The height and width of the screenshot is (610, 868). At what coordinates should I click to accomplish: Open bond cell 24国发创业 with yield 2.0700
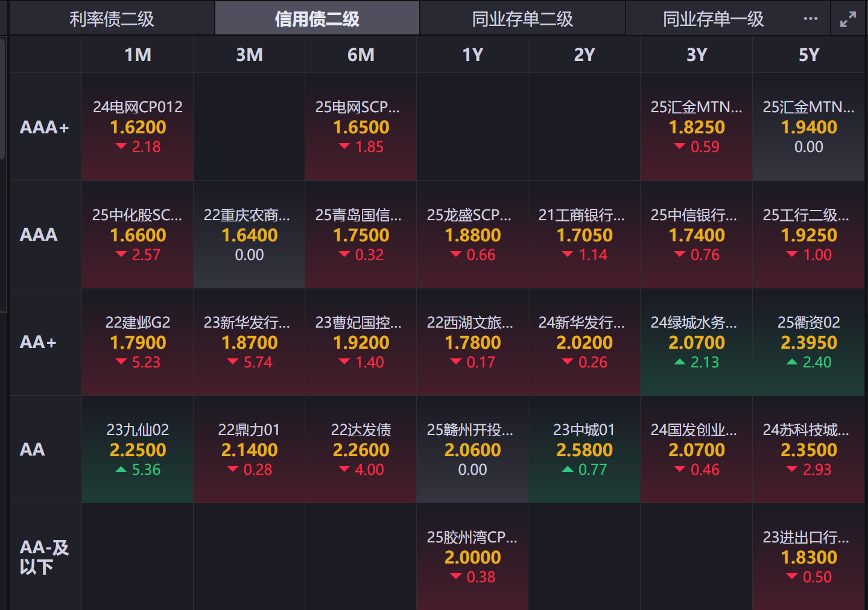(696, 450)
